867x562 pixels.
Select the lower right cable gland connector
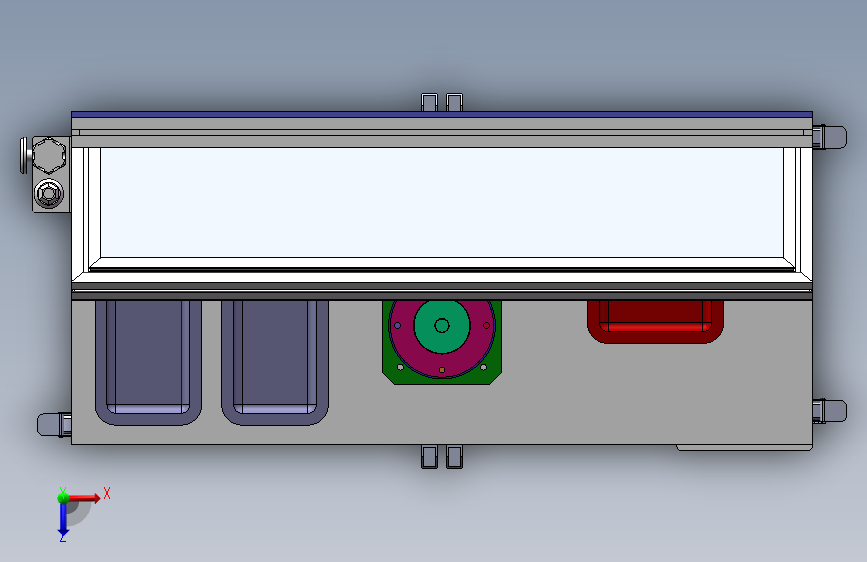pos(829,412)
